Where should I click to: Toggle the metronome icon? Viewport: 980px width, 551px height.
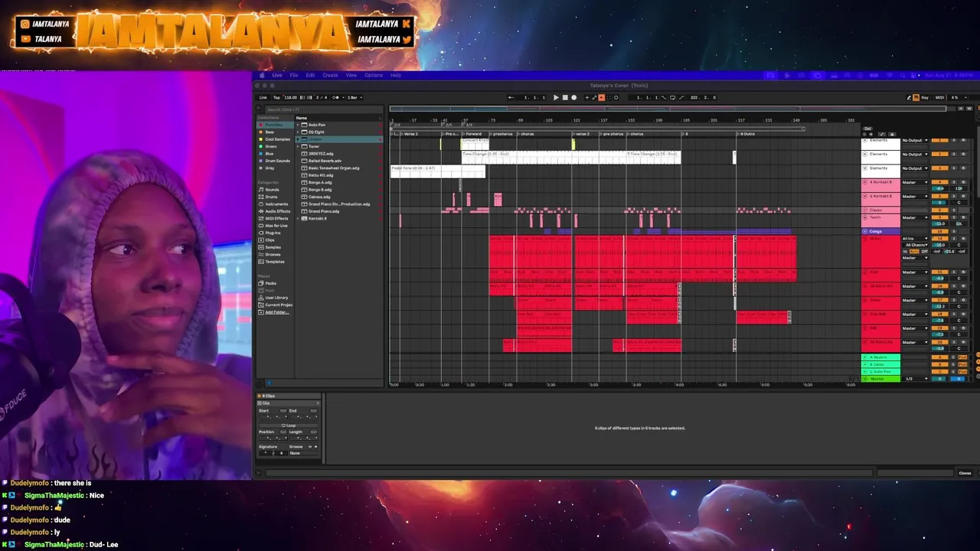(336, 97)
